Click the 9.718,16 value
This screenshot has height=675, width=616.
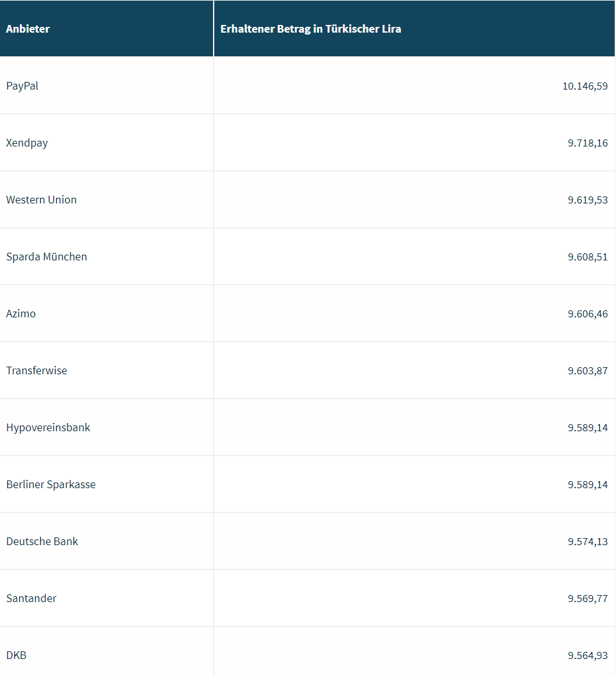[587, 143]
